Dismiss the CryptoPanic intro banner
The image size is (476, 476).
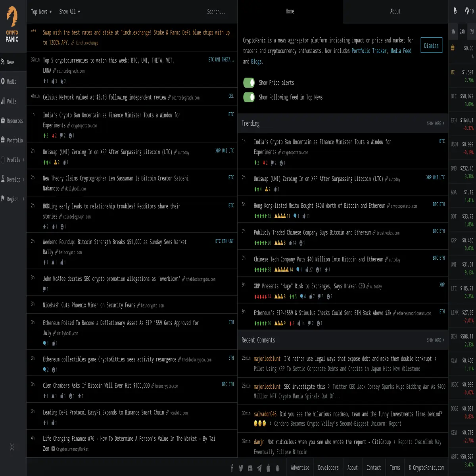431,46
